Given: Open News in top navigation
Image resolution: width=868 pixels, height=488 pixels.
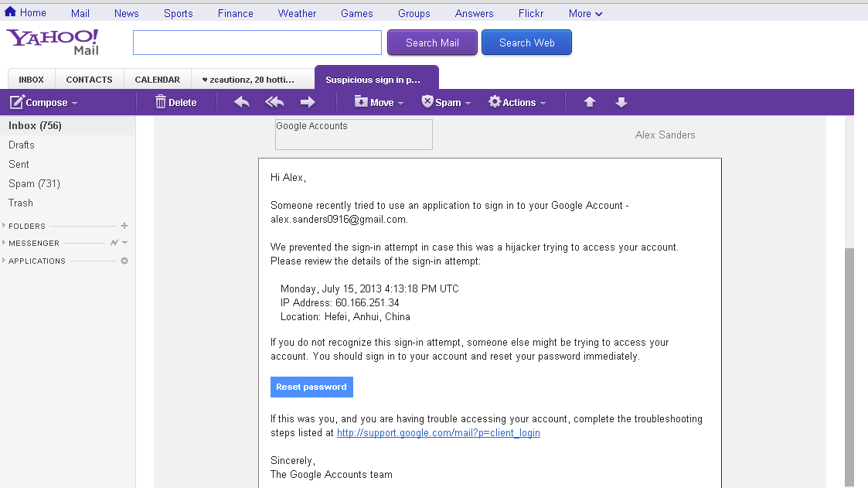Looking at the screenshot, I should coord(126,13).
